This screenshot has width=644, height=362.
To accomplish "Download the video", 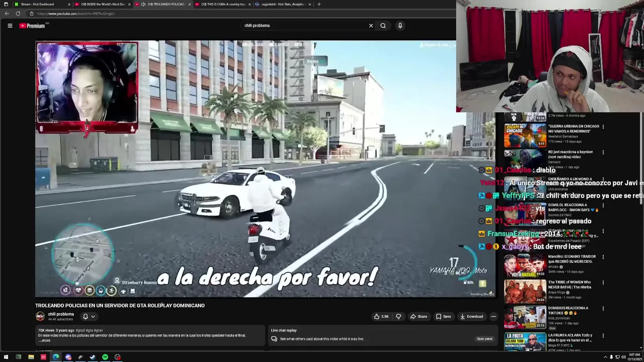I will [471, 316].
